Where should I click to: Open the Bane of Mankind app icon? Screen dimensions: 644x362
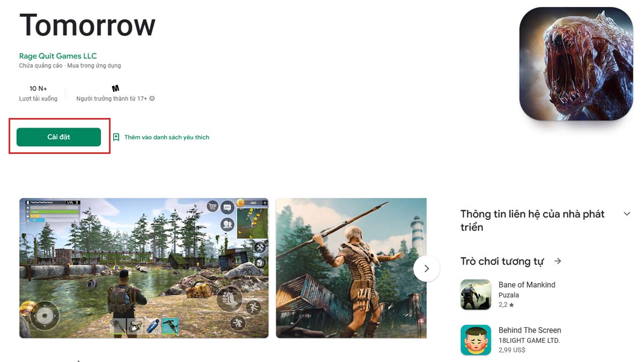click(x=475, y=294)
